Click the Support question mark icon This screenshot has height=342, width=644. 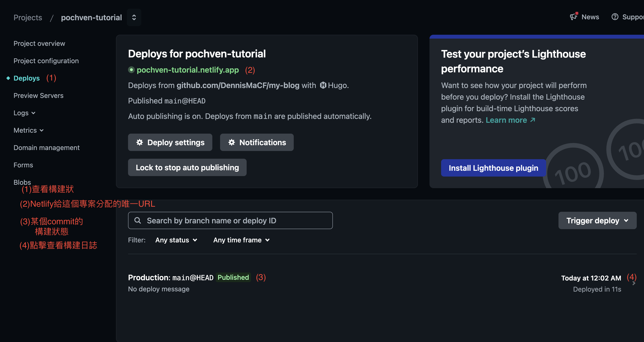point(615,17)
